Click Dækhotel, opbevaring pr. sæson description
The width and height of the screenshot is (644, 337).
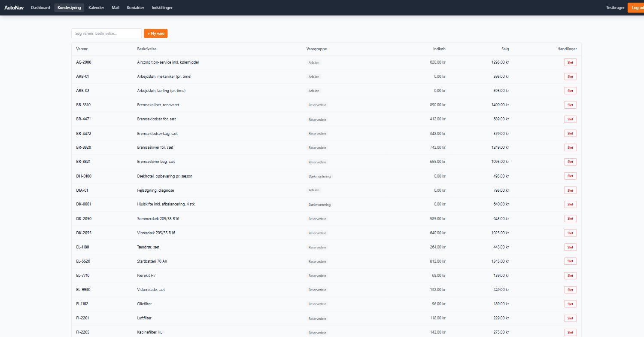click(x=164, y=176)
